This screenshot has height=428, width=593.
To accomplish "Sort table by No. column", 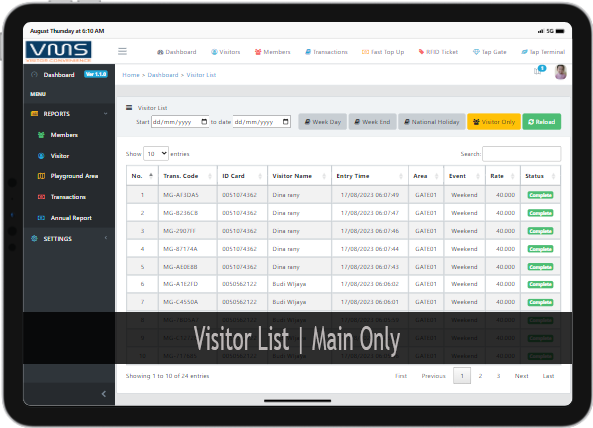I will coord(142,176).
